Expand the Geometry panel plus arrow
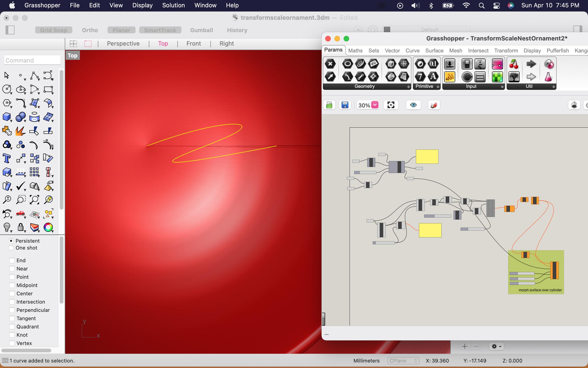 (x=408, y=87)
